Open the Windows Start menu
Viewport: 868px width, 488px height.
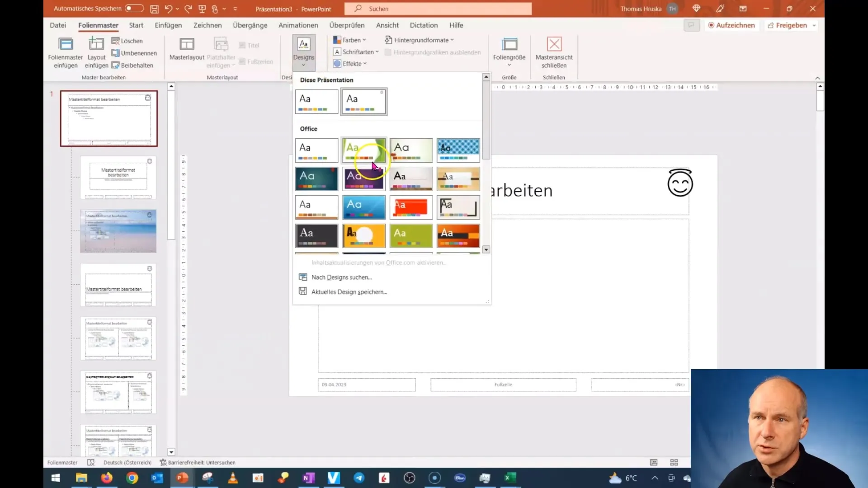point(56,478)
